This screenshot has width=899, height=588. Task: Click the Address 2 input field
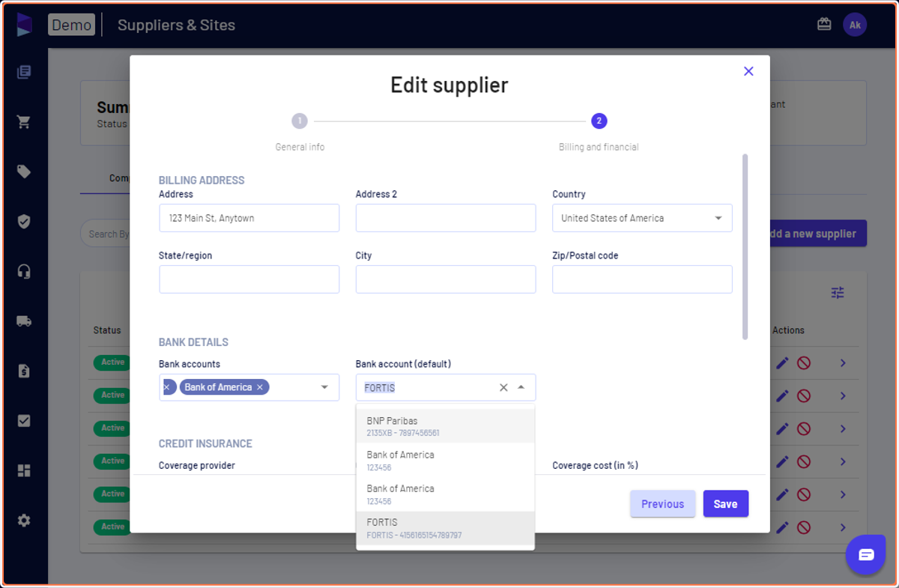(x=445, y=218)
